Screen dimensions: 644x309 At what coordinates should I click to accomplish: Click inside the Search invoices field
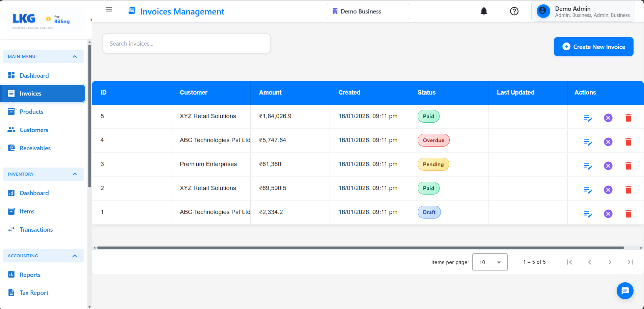click(x=186, y=43)
